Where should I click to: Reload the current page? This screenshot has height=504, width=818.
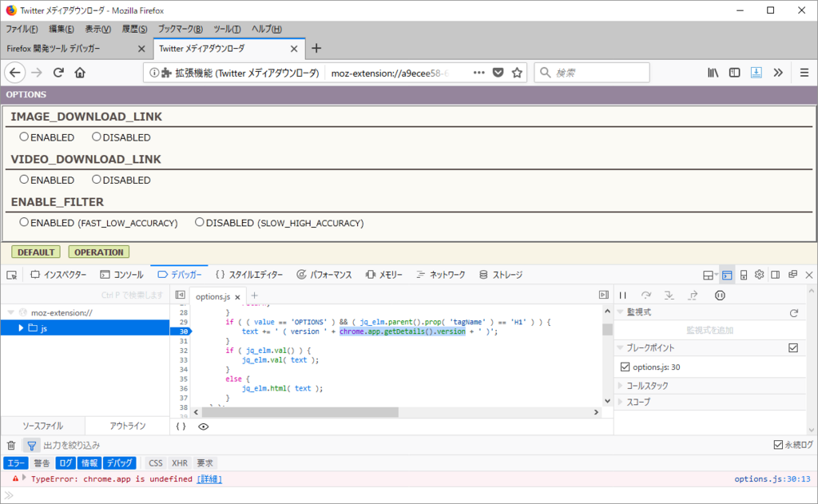[58, 73]
